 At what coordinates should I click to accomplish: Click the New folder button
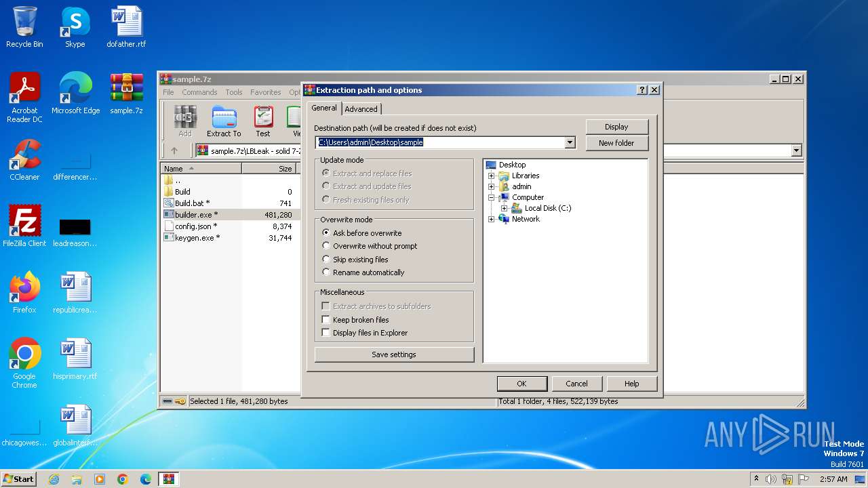(616, 143)
